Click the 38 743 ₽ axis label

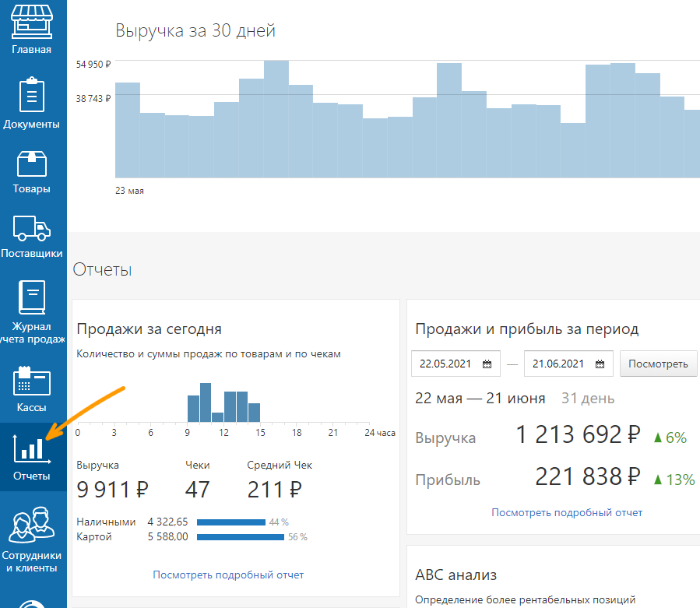point(93,99)
